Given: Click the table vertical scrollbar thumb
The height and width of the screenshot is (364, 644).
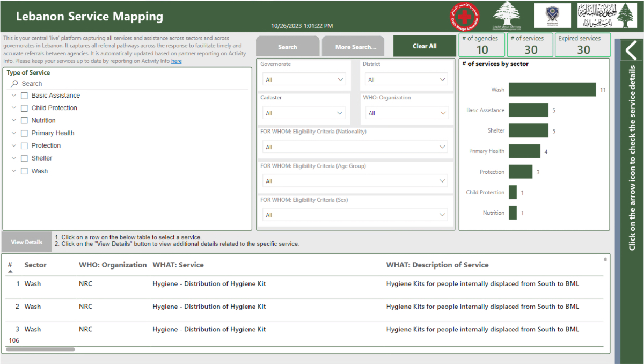Looking at the screenshot, I should pos(605,259).
